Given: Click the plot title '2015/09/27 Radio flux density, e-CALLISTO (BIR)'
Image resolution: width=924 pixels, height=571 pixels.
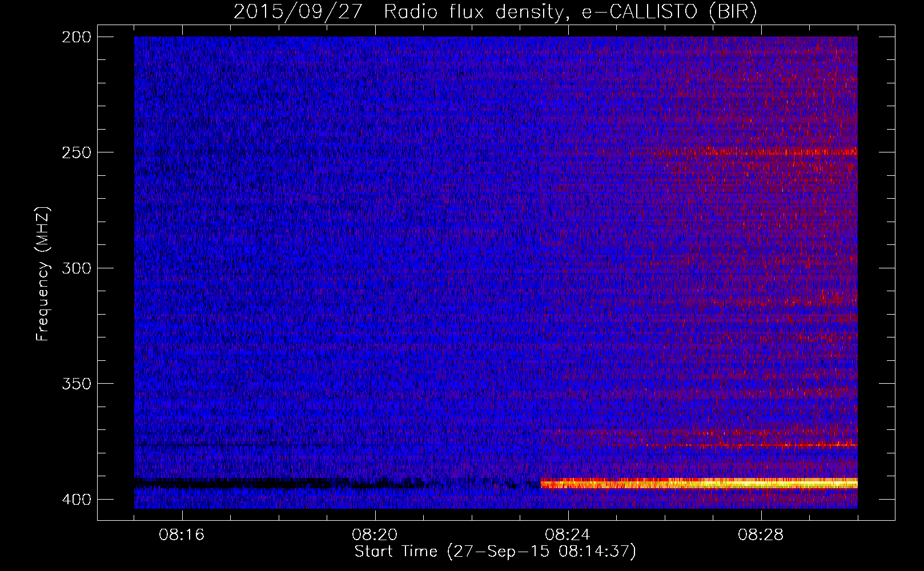Looking at the screenshot, I should [495, 12].
